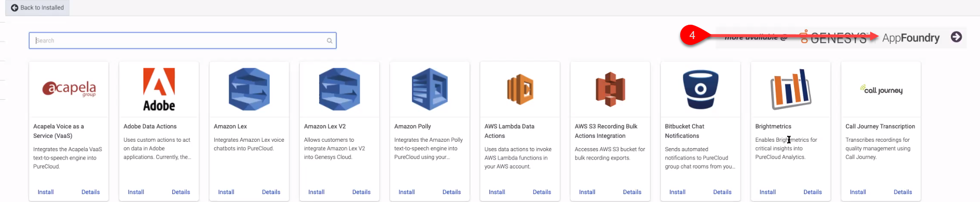The height and width of the screenshot is (202, 980).
Task: Click the Brightmetrics bar chart logo
Action: click(x=791, y=89)
